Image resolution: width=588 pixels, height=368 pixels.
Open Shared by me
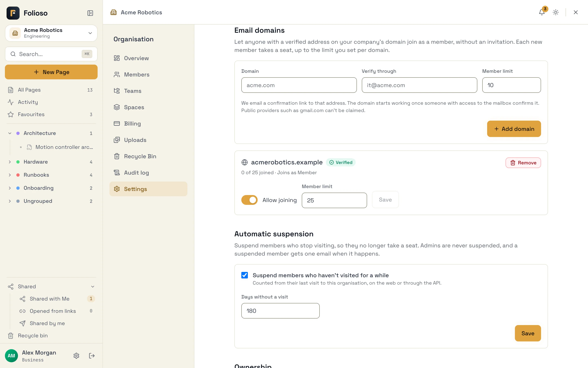57,323
